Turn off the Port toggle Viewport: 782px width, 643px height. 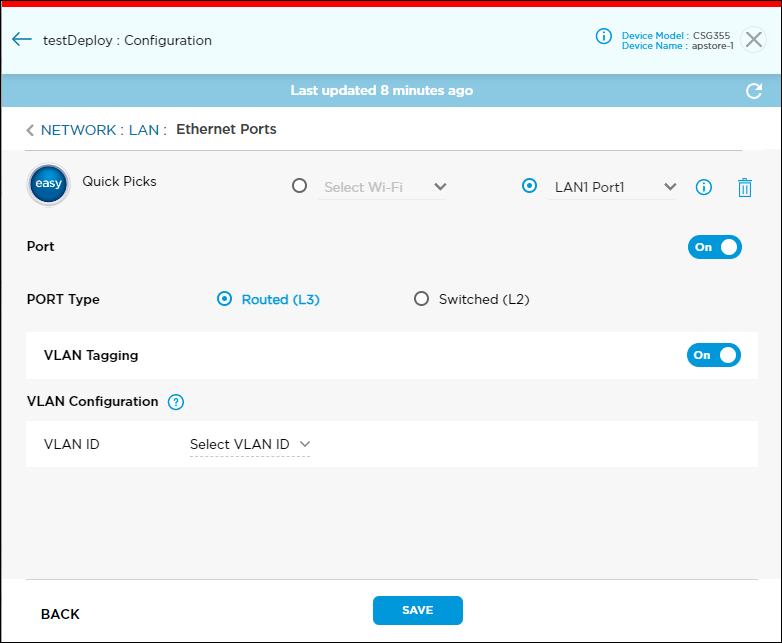click(x=714, y=247)
